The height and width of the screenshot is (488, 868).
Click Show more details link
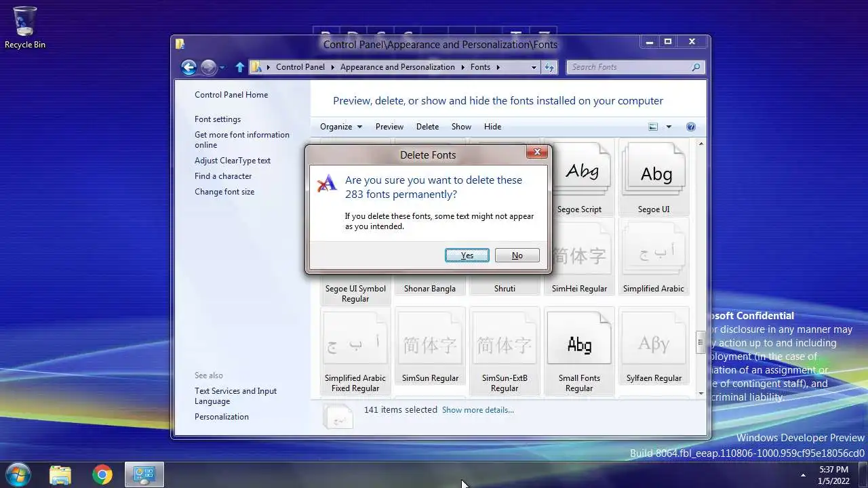click(478, 410)
